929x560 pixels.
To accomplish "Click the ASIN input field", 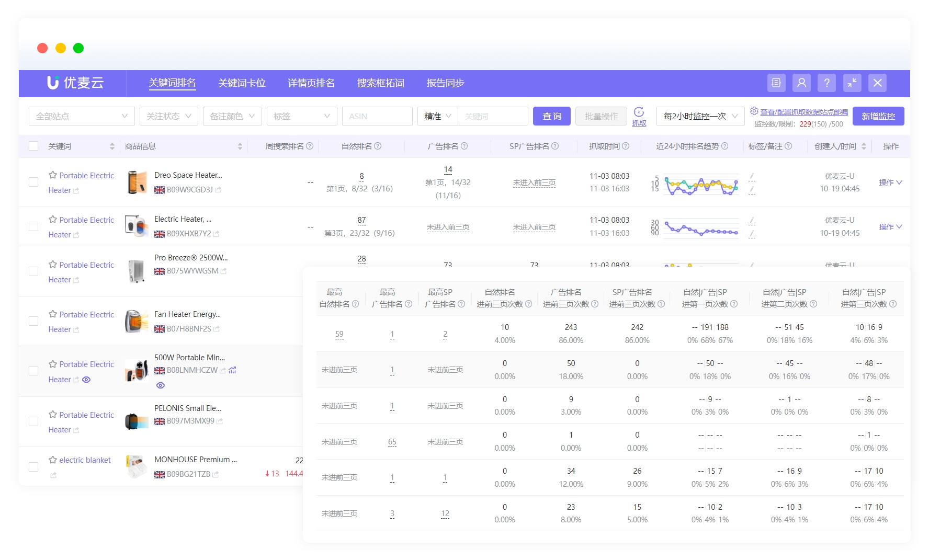I will click(x=377, y=116).
